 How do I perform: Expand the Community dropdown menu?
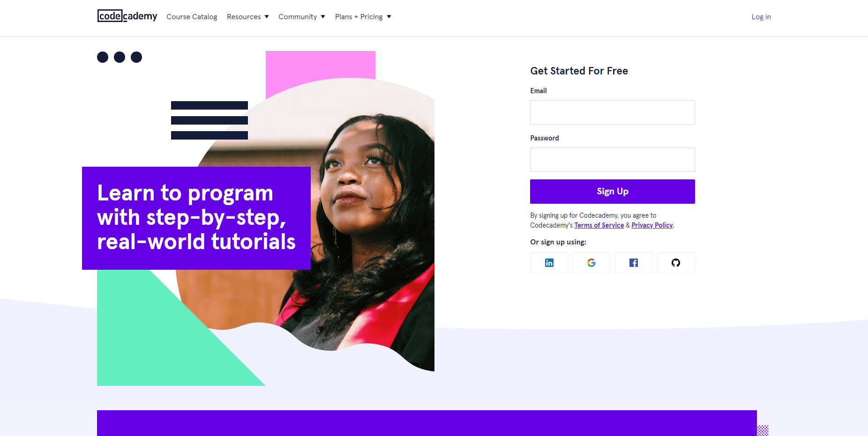click(302, 17)
